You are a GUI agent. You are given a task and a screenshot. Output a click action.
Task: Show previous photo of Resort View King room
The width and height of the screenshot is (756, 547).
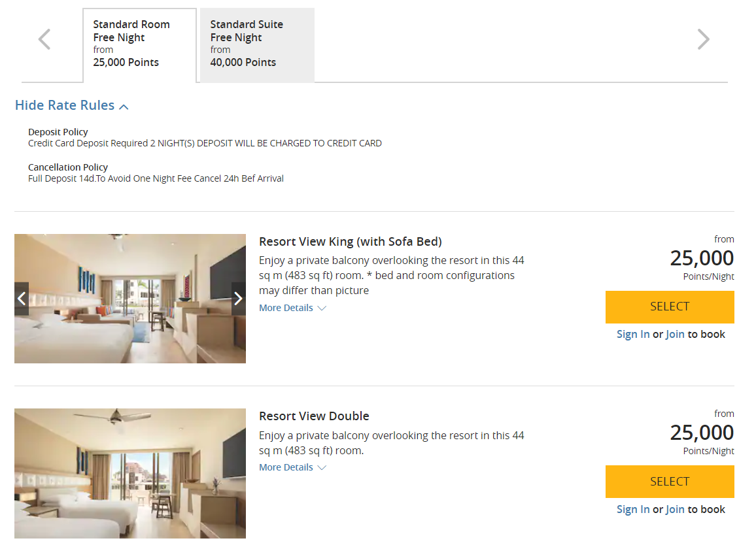point(22,299)
